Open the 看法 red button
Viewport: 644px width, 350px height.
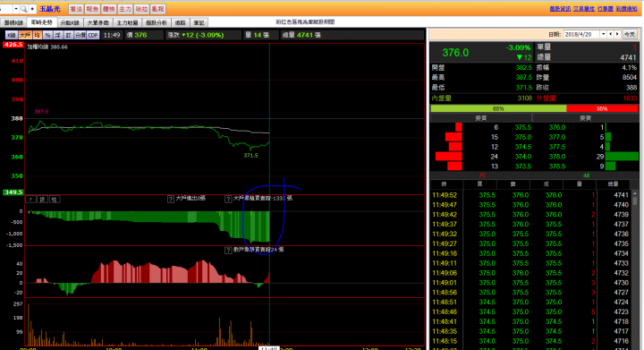point(75,9)
